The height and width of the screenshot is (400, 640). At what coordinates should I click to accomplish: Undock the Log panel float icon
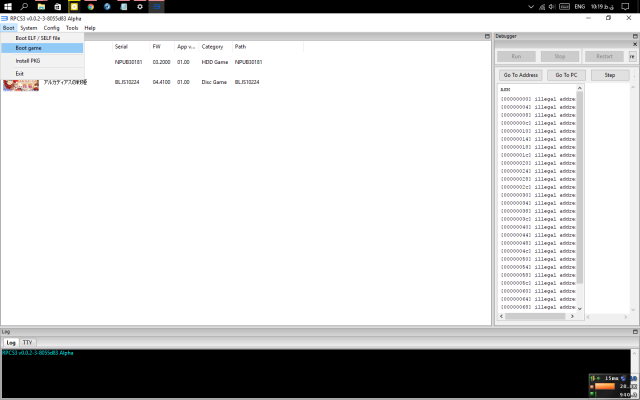click(x=634, y=331)
